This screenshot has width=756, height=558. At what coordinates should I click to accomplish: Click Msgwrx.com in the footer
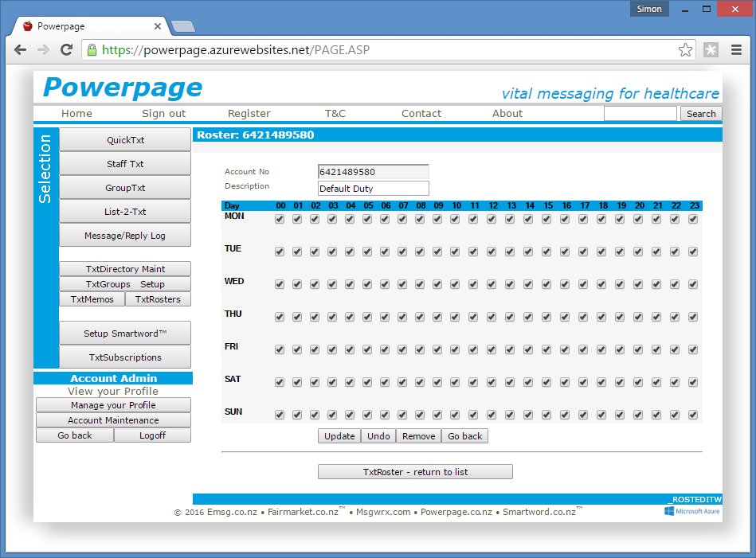[383, 512]
